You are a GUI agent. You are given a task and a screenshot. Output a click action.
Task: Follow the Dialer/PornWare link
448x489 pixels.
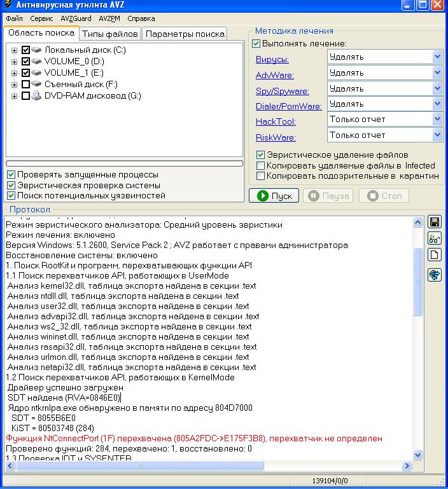[288, 106]
